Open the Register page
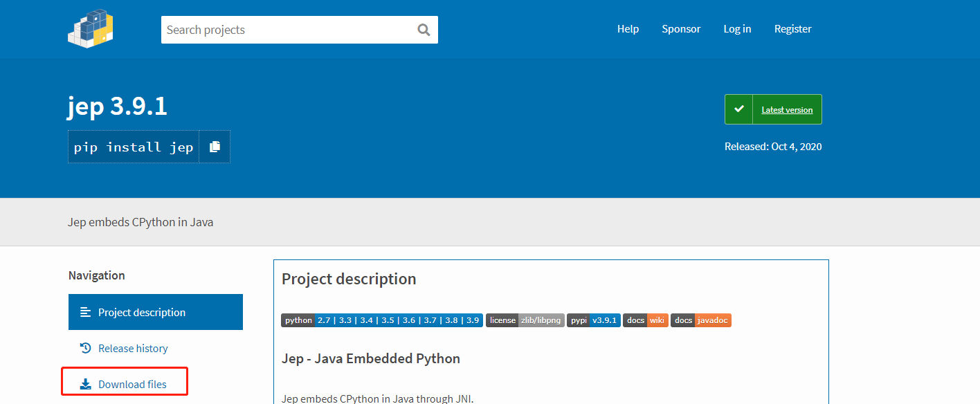The image size is (980, 404). pos(792,29)
